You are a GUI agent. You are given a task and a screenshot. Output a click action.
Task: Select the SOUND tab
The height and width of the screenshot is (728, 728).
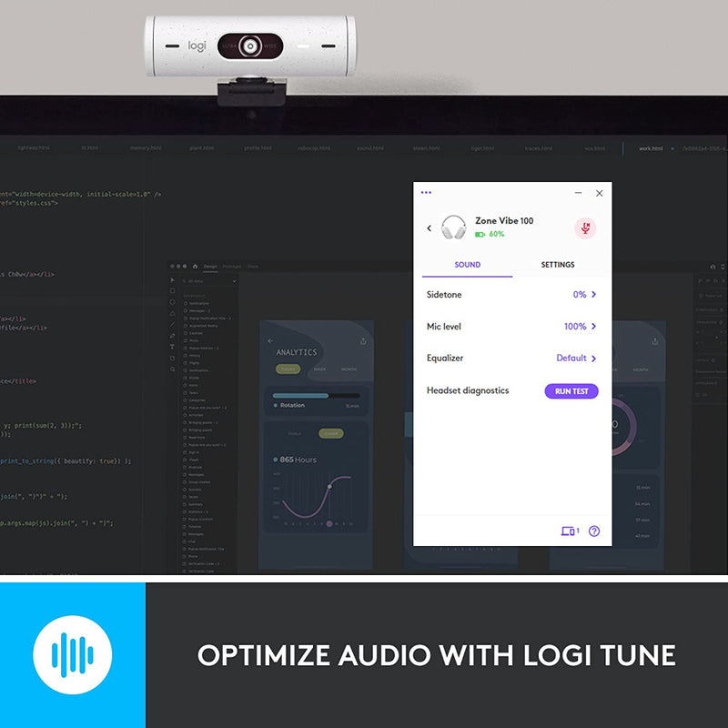click(467, 265)
